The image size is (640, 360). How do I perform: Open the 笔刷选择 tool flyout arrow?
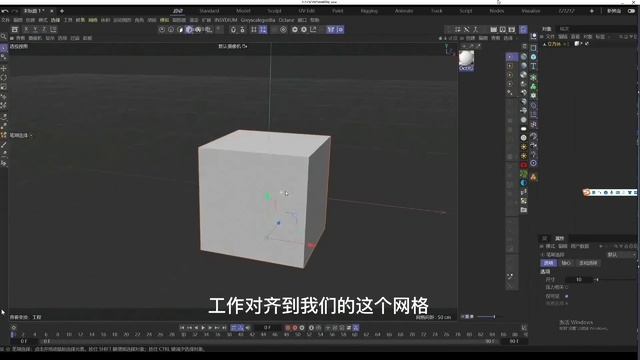coord(31,135)
